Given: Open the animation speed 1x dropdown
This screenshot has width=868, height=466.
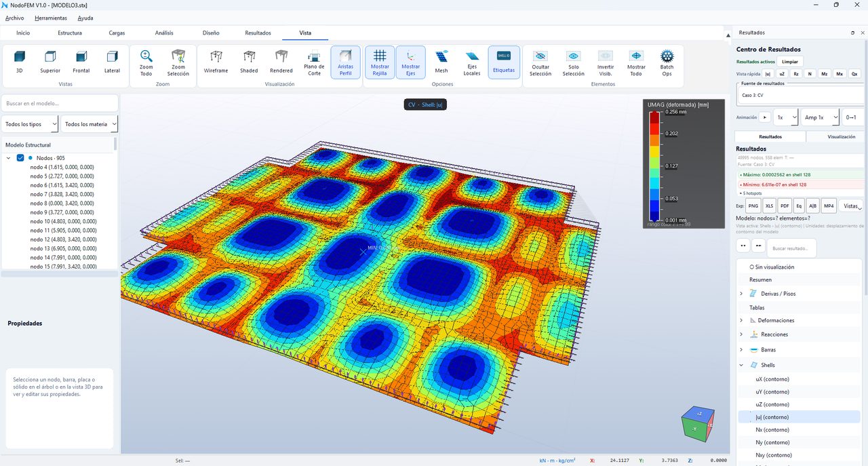Looking at the screenshot, I should pos(787,117).
